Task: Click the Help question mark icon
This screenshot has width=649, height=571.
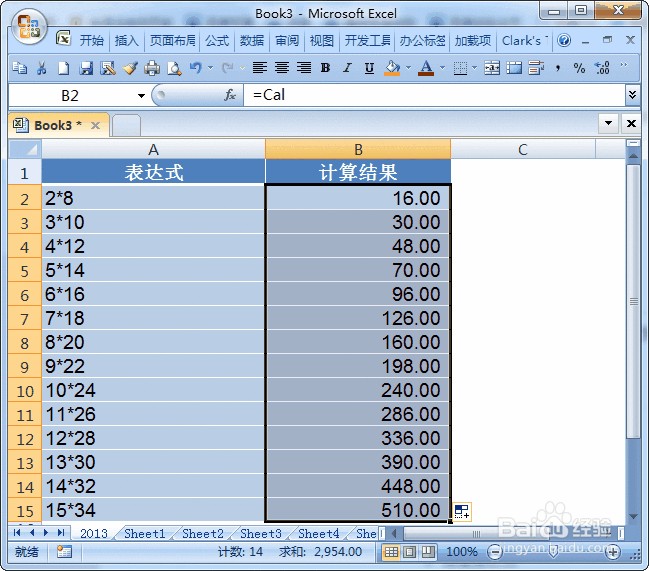Action: pos(564,41)
